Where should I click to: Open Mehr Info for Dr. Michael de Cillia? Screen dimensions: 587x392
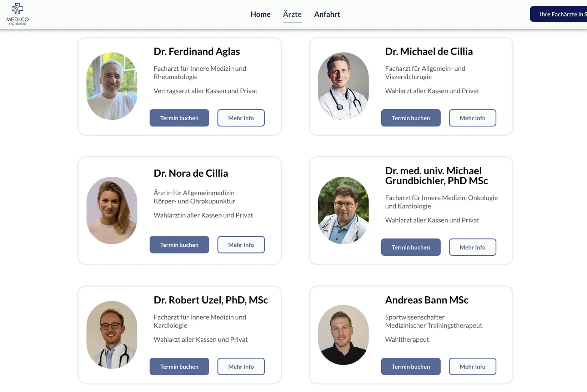[472, 118]
